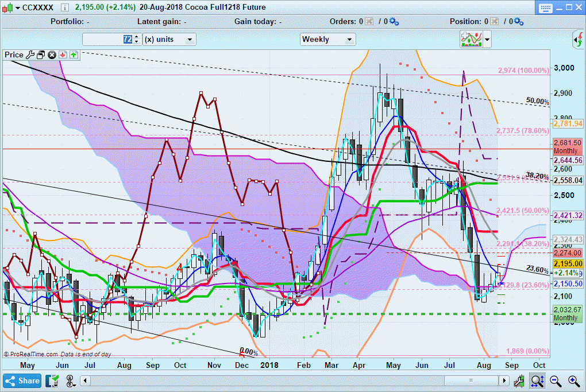Cancel orders with the Orders X icon
This screenshot has width=586, height=392.
point(369,21)
